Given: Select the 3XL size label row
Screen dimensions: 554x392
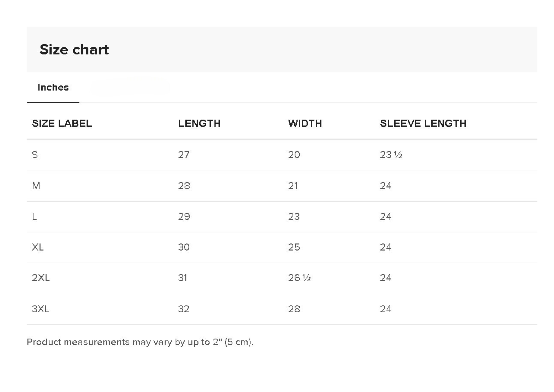Looking at the screenshot, I should (40, 309).
